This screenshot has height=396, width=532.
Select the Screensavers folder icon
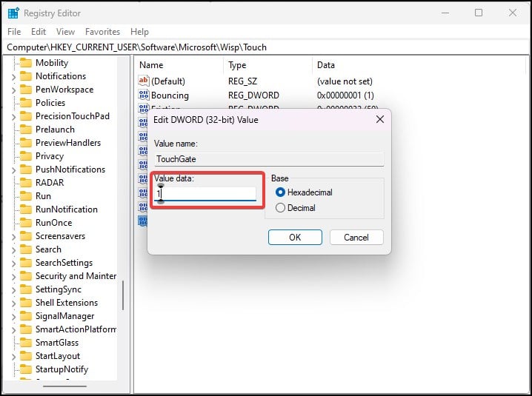pyautogui.click(x=26, y=236)
